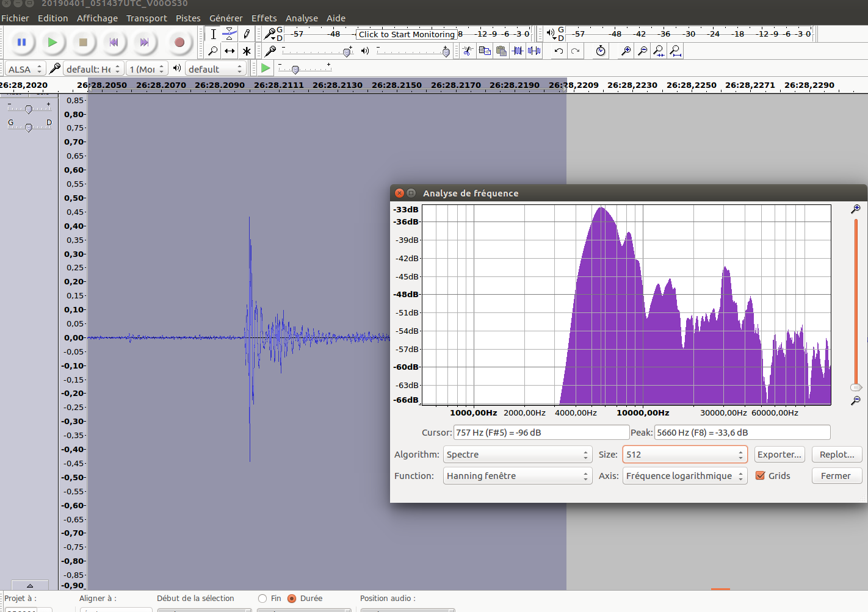Uncheck the Grids checkbox
The image size is (868, 612).
[x=761, y=476]
